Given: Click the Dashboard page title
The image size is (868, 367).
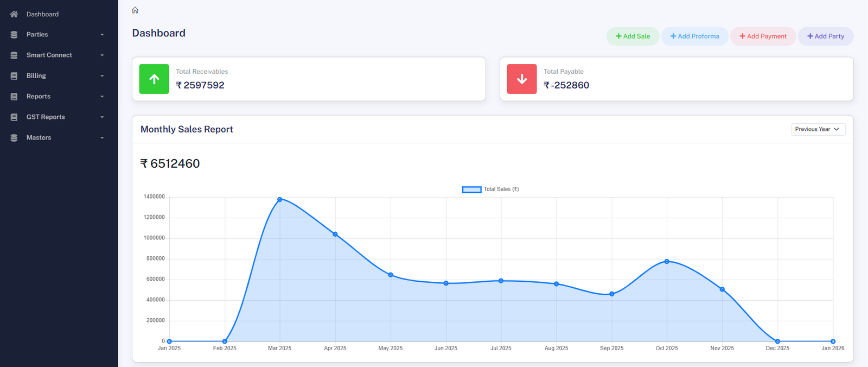Looking at the screenshot, I should tap(159, 33).
